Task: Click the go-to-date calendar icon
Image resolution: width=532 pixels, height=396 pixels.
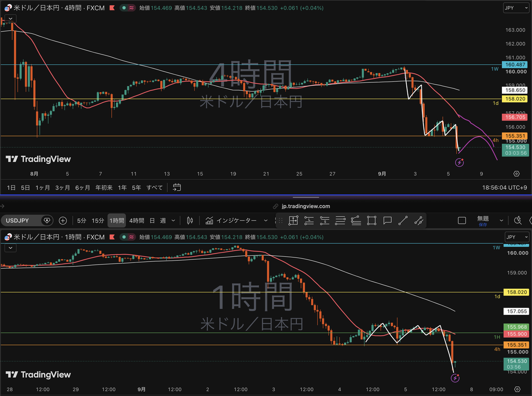Action: click(x=177, y=187)
